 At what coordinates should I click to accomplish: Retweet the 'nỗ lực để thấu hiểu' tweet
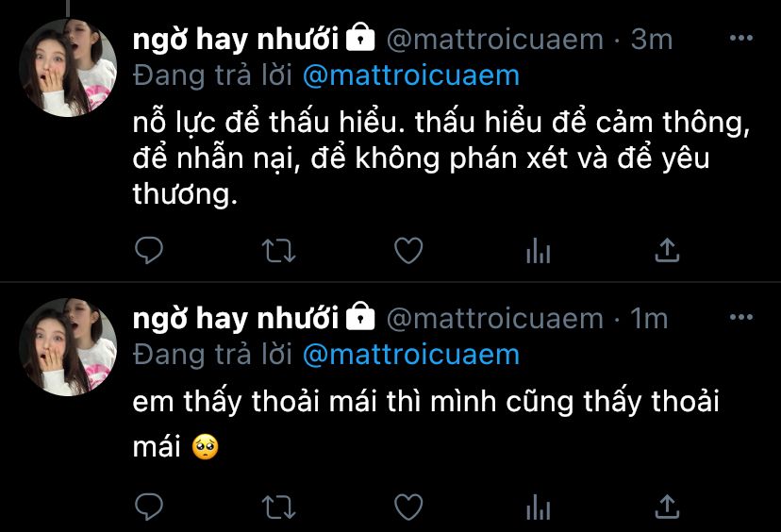click(x=279, y=251)
